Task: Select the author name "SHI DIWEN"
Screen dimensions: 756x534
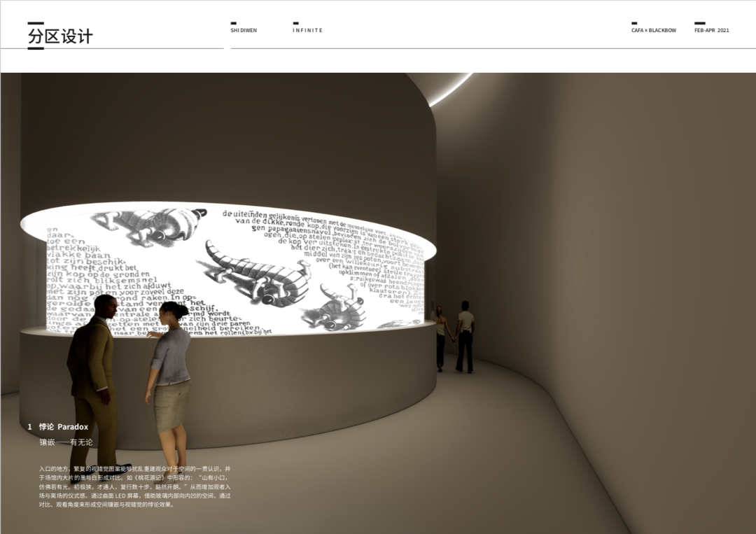Action: [x=244, y=30]
